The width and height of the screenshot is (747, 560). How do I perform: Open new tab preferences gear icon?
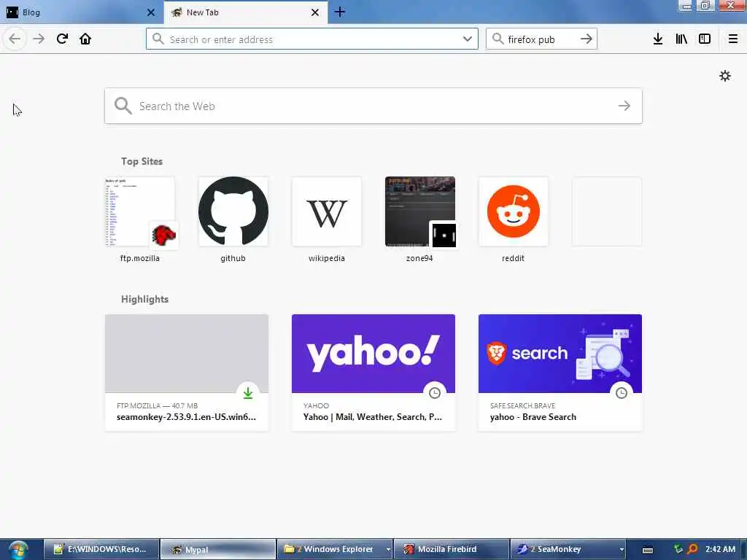[725, 76]
